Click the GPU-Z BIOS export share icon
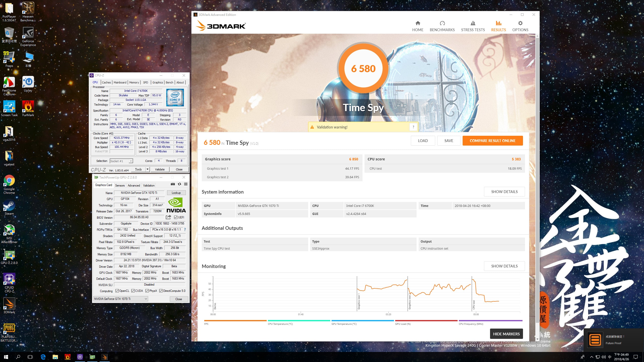The height and width of the screenshot is (362, 644). click(168, 217)
